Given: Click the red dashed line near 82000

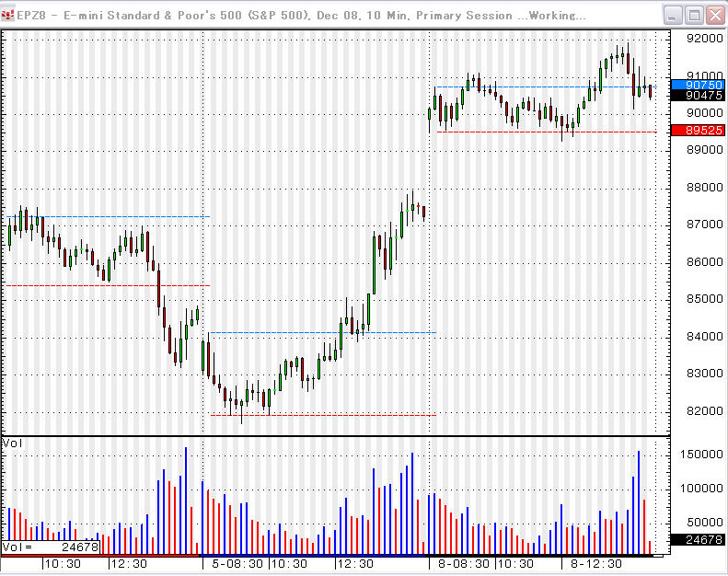Looking at the screenshot, I should point(323,415).
